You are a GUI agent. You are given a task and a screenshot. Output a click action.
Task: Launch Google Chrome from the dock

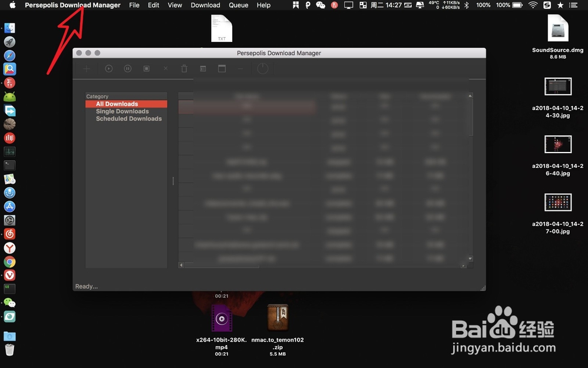click(x=9, y=262)
